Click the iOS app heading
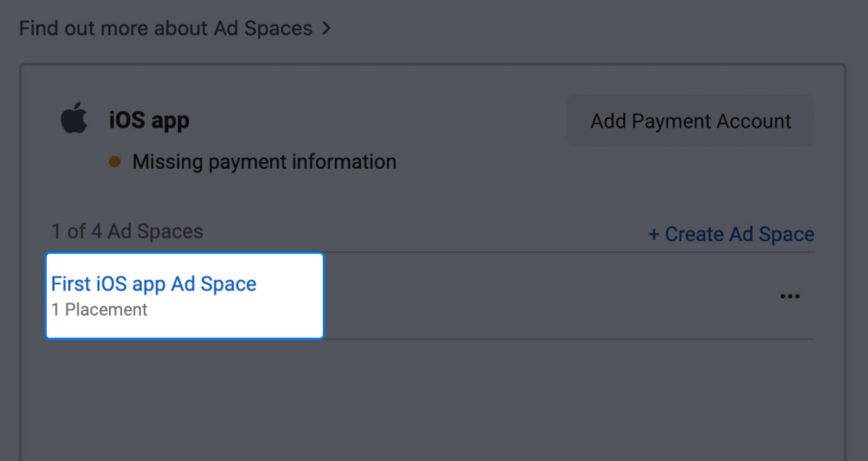The height and width of the screenshot is (461, 868). click(149, 120)
